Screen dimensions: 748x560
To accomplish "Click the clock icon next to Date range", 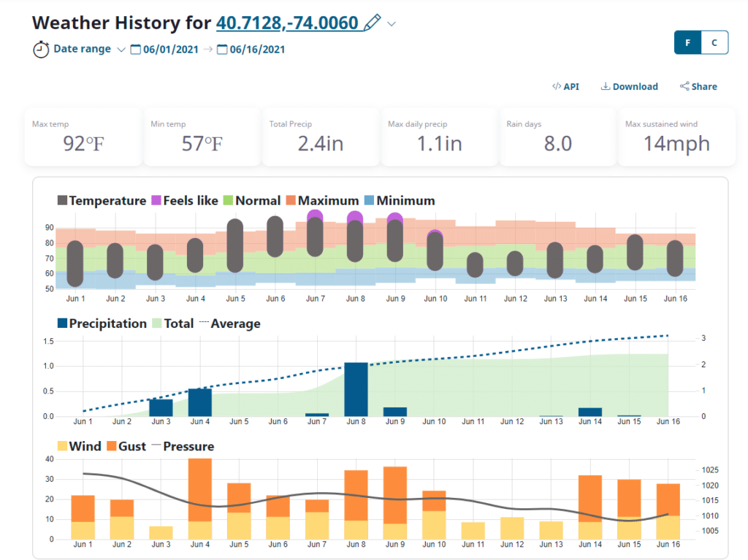I will click(41, 50).
